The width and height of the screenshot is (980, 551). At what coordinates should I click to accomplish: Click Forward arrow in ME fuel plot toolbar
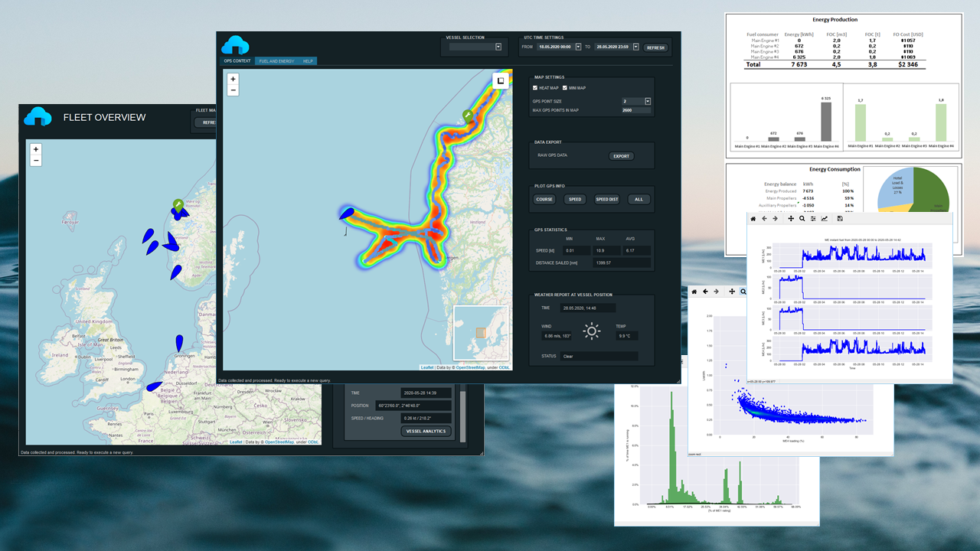click(775, 219)
